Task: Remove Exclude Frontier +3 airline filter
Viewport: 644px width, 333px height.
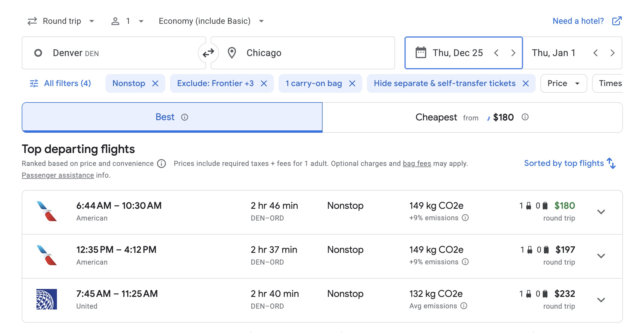Action: 264,83
